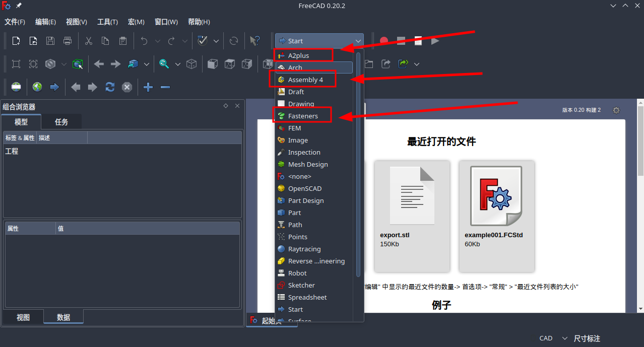Click the workbench dropdown list scrollbar
This screenshot has height=347, width=644.
pos(358,164)
